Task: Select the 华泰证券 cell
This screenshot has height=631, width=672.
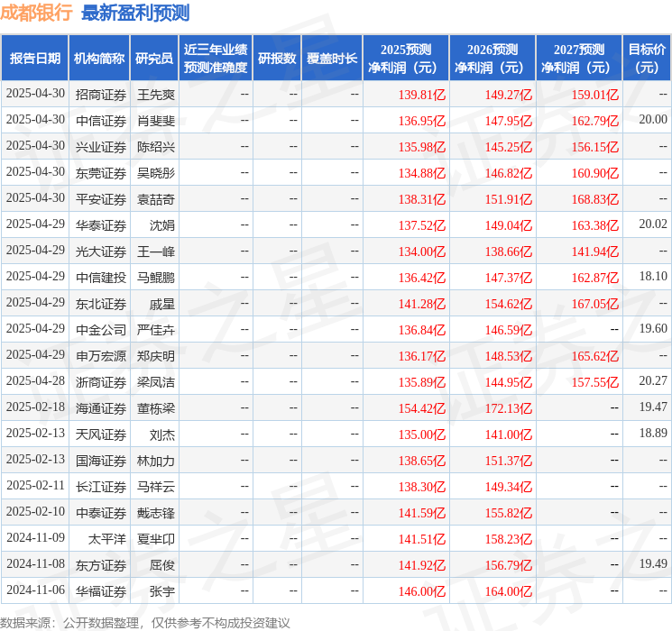Action: [101, 224]
